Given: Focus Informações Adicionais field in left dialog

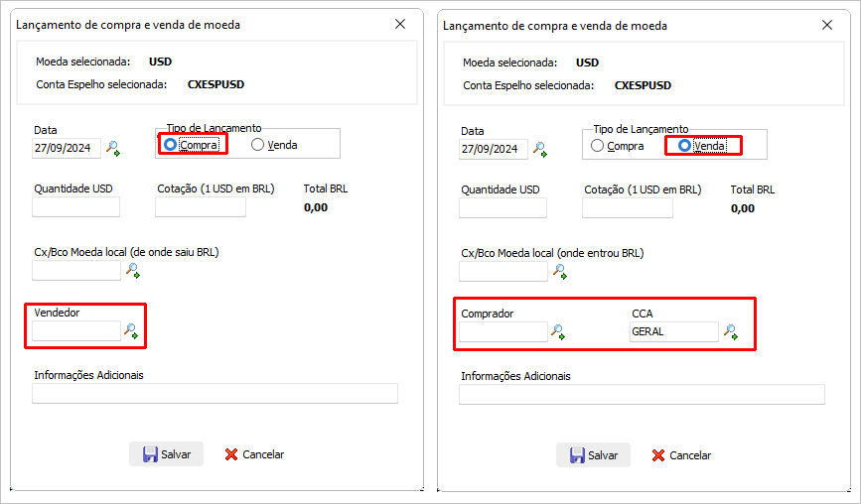Looking at the screenshot, I should tap(215, 394).
